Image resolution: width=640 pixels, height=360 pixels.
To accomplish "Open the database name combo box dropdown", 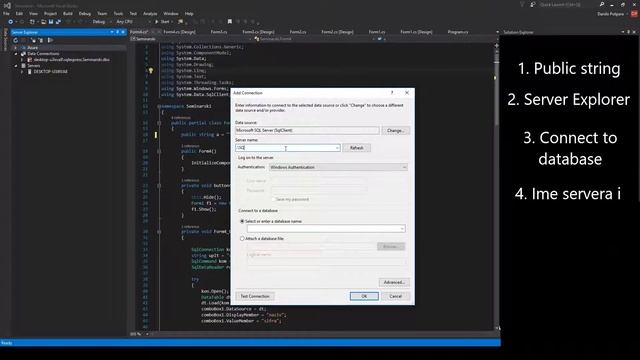I will [x=402, y=229].
